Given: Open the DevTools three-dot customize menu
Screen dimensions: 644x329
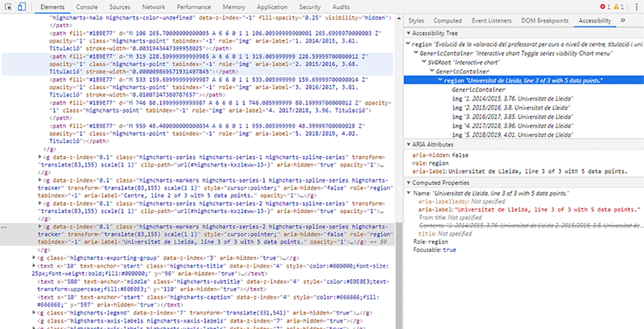Looking at the screenshot, I should click(x=636, y=6).
